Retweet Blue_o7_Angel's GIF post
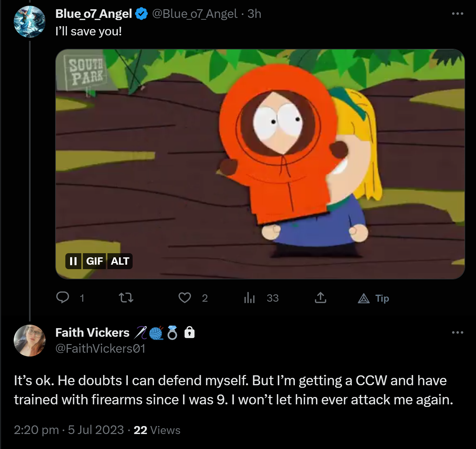This screenshot has width=476, height=449. pos(126,298)
